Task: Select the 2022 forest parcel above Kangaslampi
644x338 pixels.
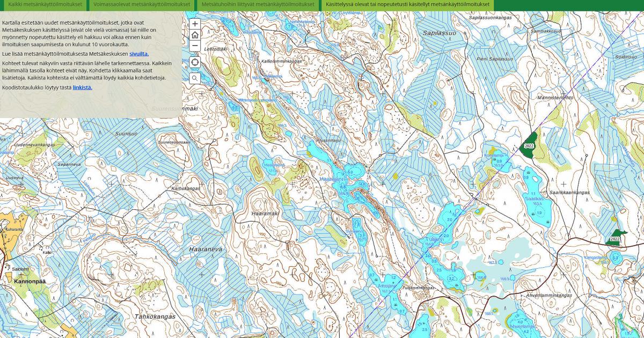Action: click(615, 239)
